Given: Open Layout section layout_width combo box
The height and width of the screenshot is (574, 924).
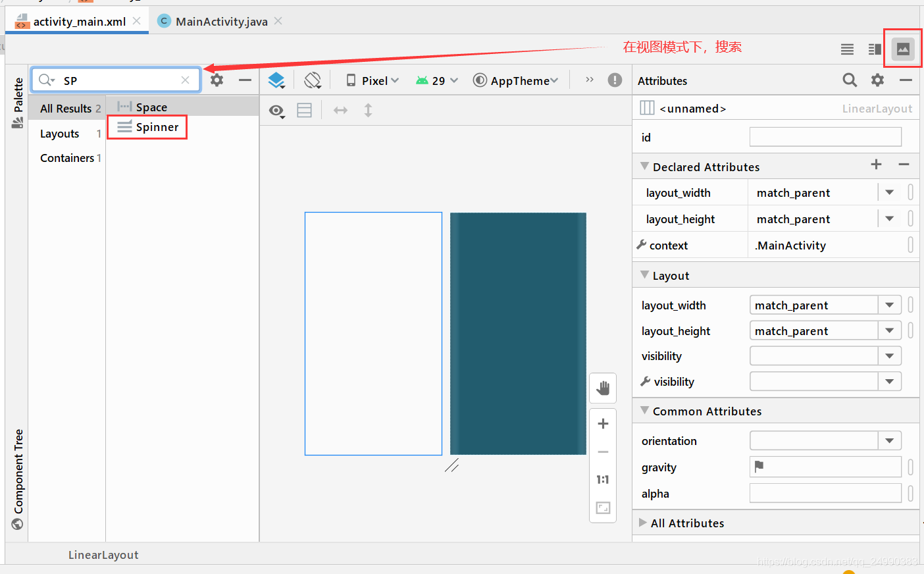Looking at the screenshot, I should 825,305.
